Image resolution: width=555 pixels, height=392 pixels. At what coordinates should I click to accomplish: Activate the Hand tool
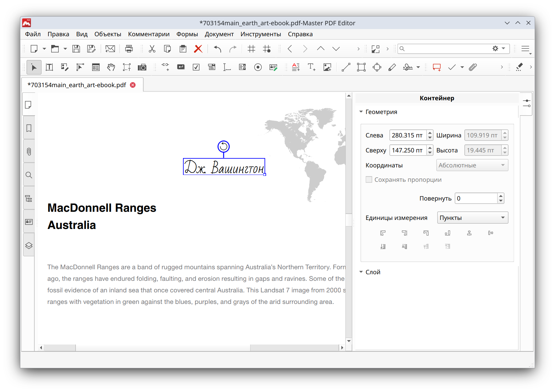pos(111,67)
